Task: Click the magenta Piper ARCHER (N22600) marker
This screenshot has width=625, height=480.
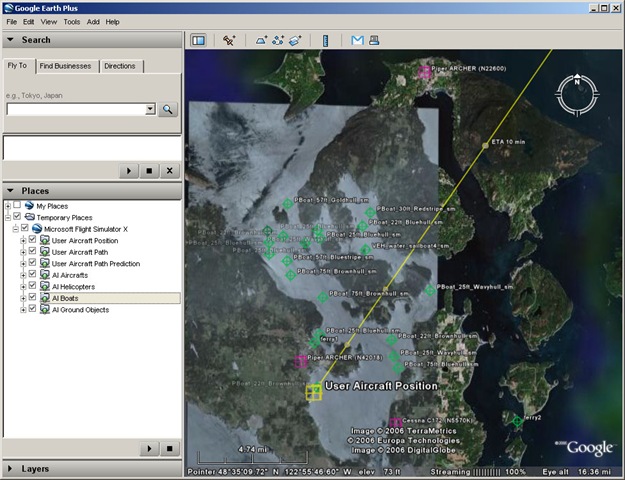Action: pos(425,72)
